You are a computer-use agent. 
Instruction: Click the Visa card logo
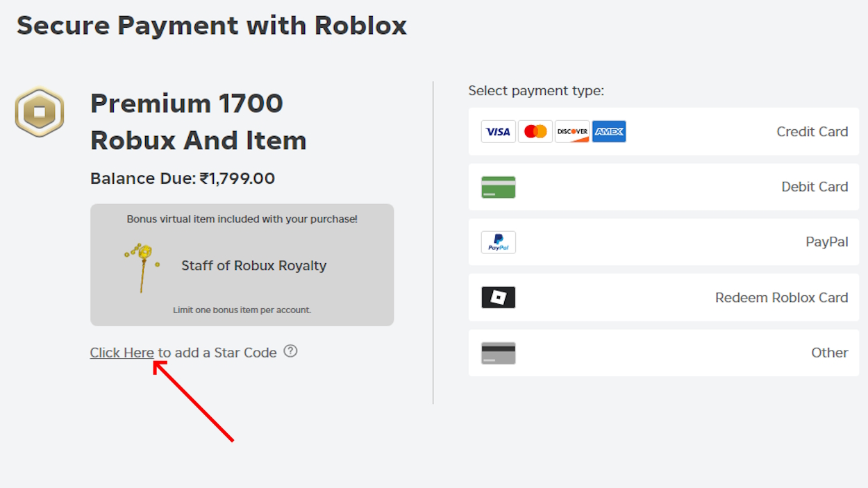click(498, 131)
